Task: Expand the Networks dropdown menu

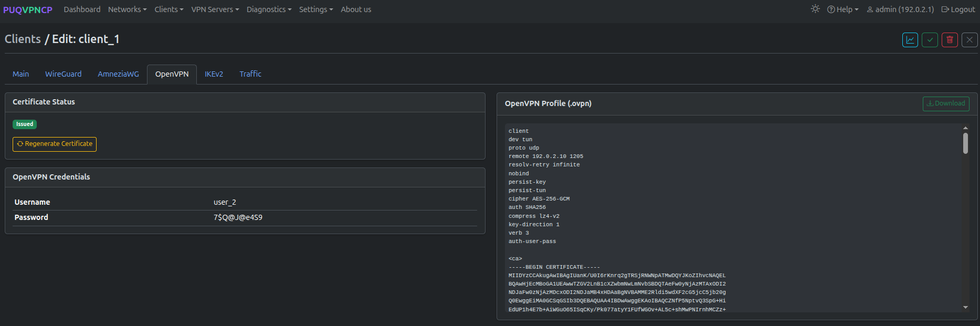Action: click(127, 9)
